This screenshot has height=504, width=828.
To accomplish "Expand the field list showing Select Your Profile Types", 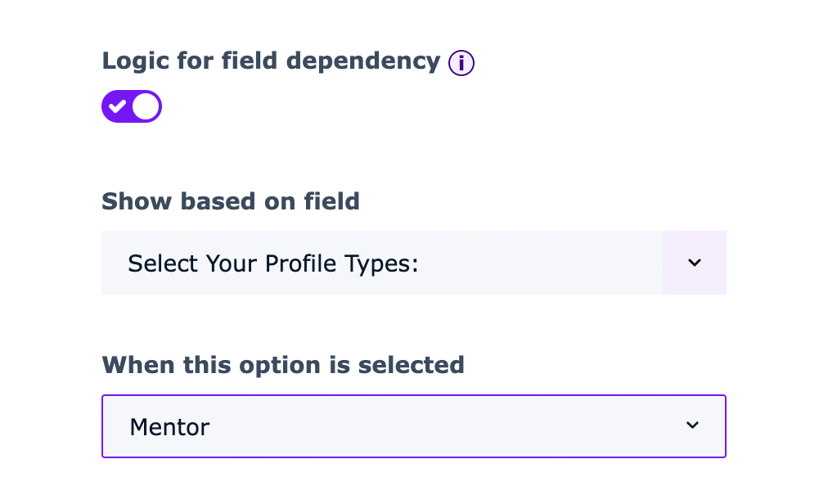I will (413, 263).
